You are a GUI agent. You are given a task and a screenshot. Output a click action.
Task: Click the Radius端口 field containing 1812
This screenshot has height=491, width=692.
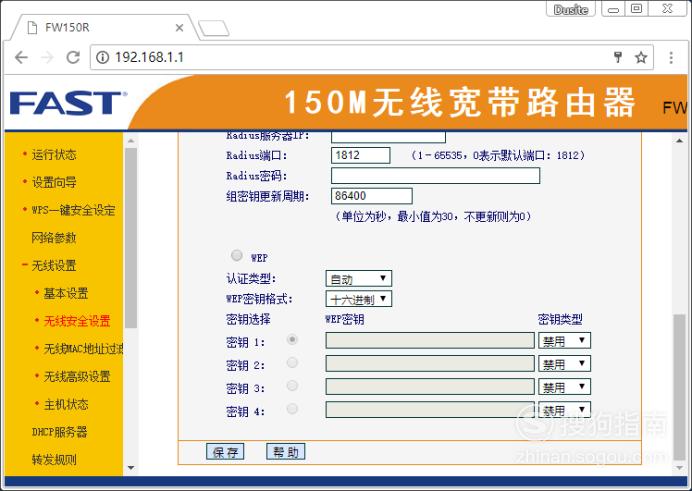point(361,155)
